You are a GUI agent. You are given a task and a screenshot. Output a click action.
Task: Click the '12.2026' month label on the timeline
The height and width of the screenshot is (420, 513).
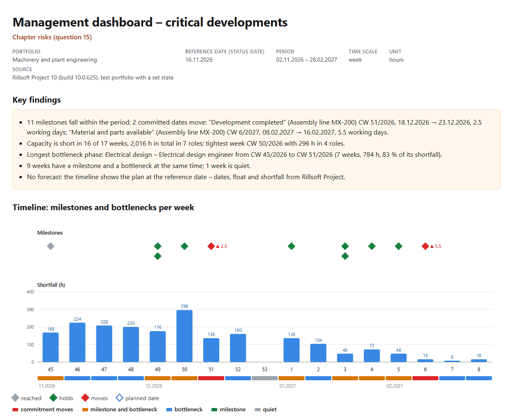point(154,386)
